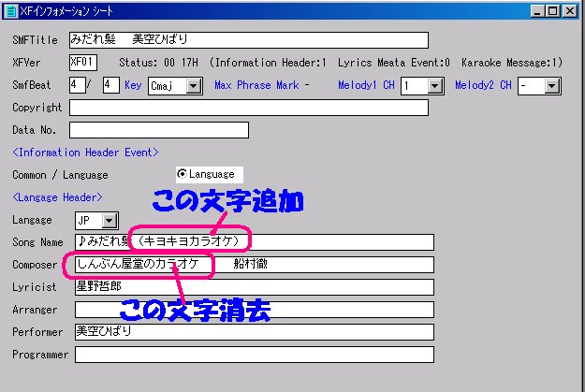Image resolution: width=585 pixels, height=392 pixels.
Task: Maximize the XF Information Sheet window
Action: click(x=552, y=11)
